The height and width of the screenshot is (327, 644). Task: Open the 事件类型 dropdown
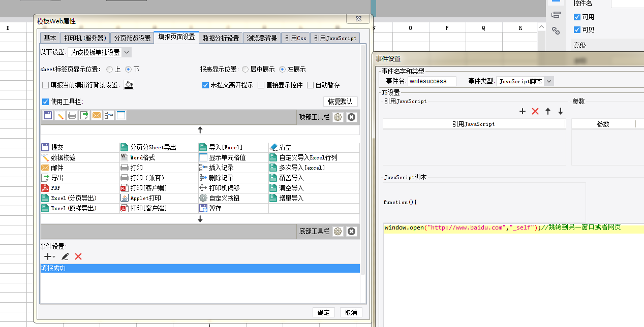(525, 81)
